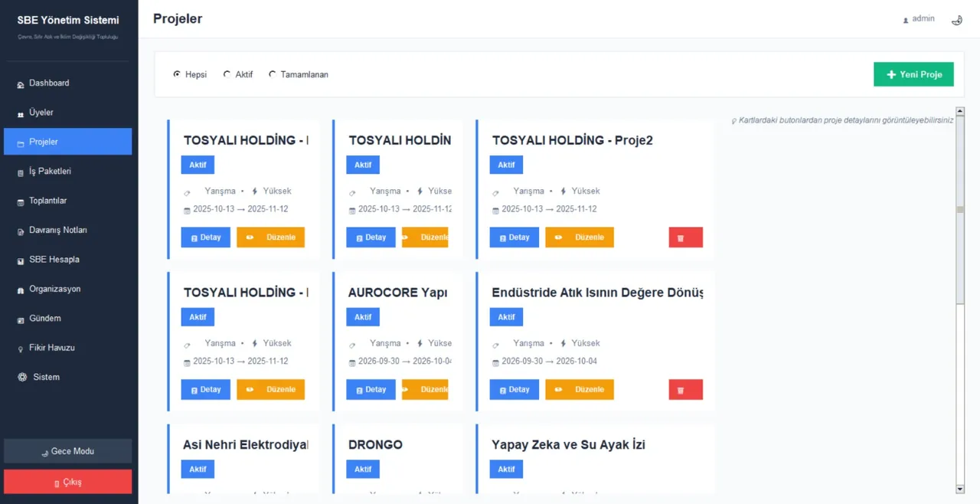Select the Aktif filter radio button
The height and width of the screenshot is (504, 980).
click(x=227, y=74)
